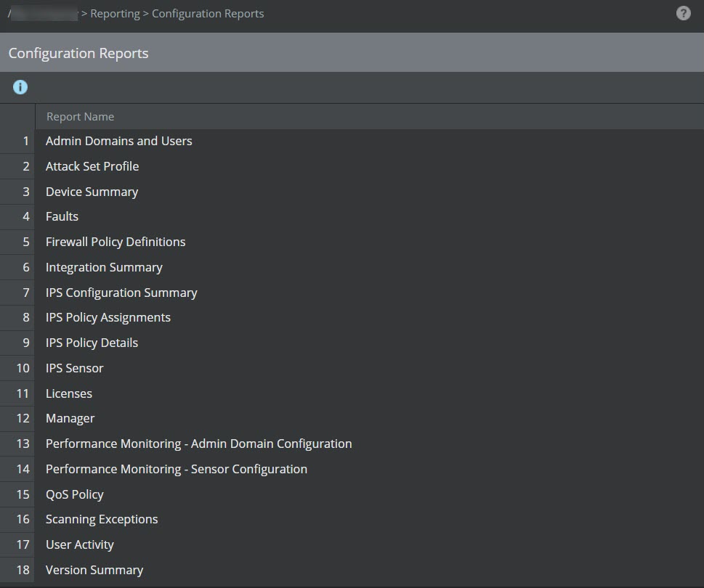Select the Manager report
Image resolution: width=704 pixels, height=588 pixels.
[x=70, y=418]
